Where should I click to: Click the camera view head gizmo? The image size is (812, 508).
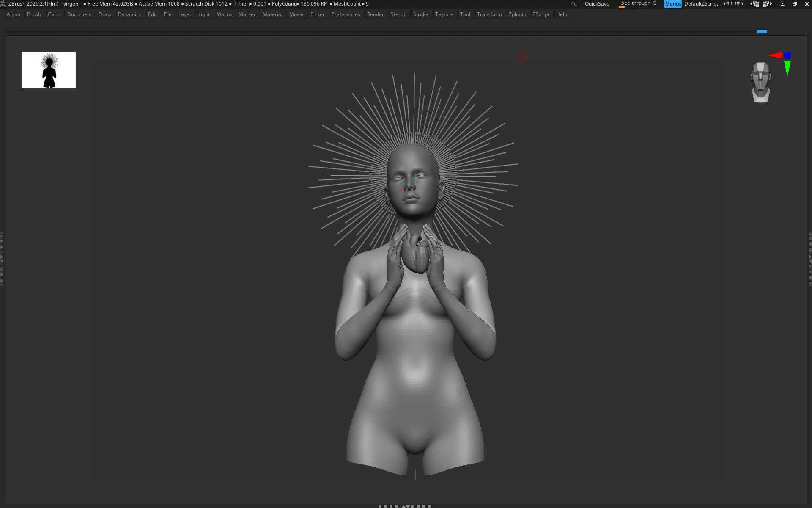(x=761, y=82)
